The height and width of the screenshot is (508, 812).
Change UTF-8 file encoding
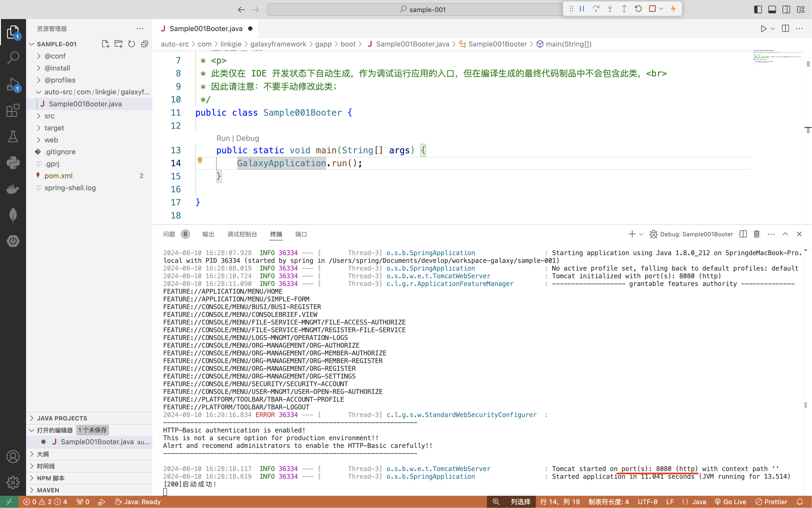pos(648,502)
